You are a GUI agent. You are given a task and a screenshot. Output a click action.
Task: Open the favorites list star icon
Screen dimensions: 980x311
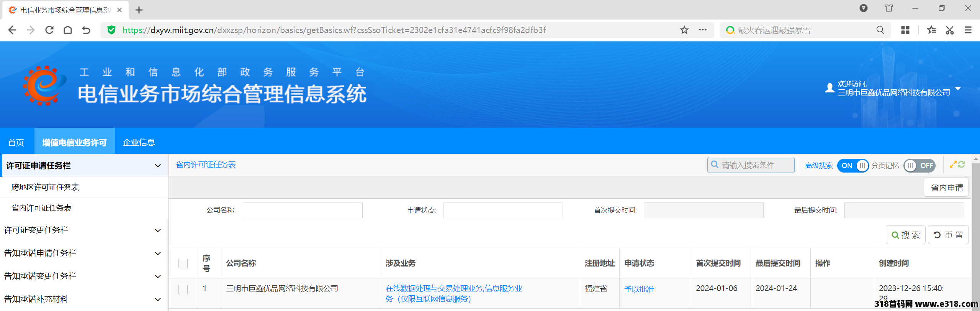pyautogui.click(x=931, y=30)
